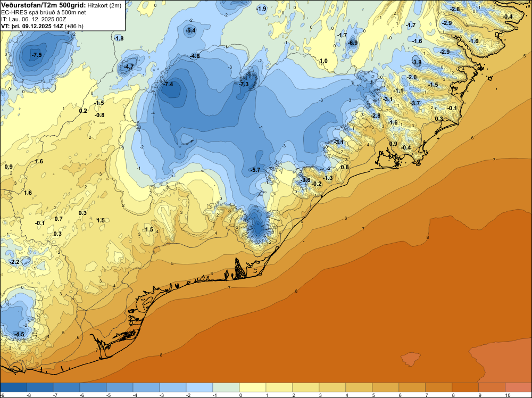The height and width of the screenshot is (398, 532).
Task: Click the -7.4 temperature label
Action: 168,84
